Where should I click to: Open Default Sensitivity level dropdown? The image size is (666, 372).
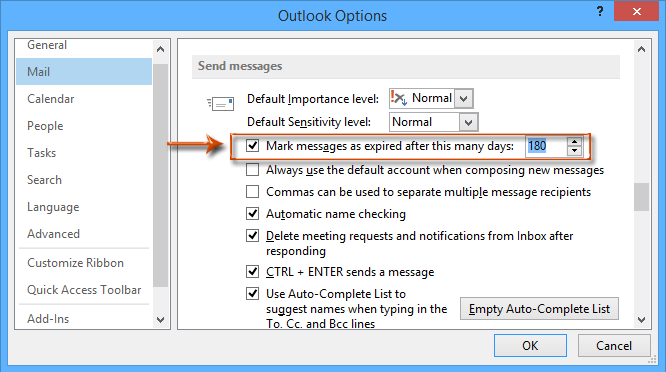468,122
